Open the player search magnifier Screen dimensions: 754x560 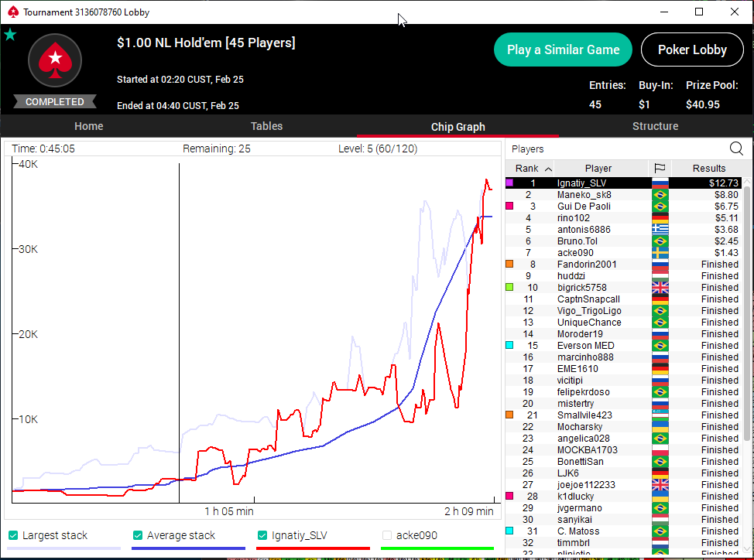pyautogui.click(x=736, y=149)
